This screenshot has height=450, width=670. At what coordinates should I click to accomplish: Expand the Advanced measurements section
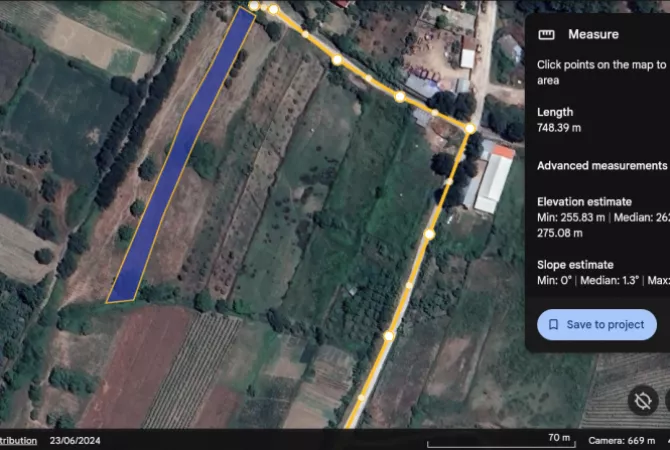tap(601, 166)
